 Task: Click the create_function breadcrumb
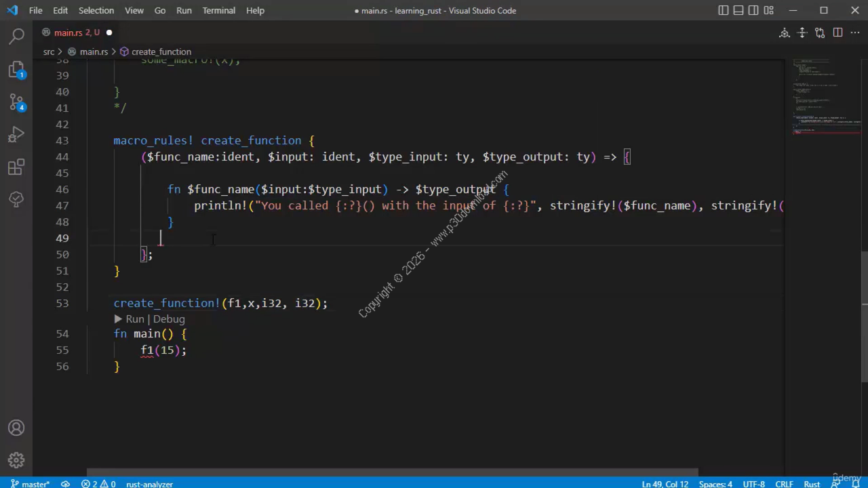coord(161,52)
